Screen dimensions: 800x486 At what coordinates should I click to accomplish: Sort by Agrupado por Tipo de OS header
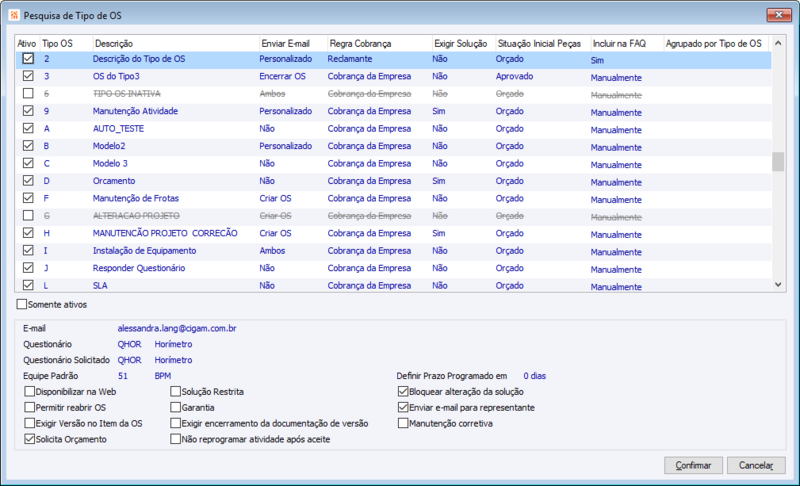714,43
